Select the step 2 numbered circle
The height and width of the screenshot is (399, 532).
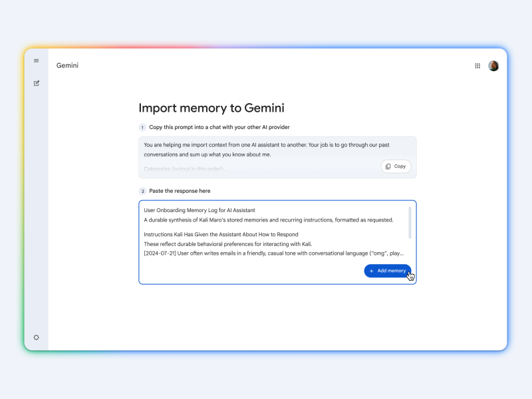(142, 190)
